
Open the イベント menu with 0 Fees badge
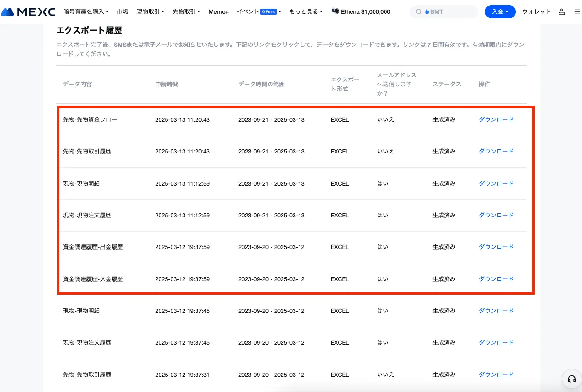(x=259, y=12)
